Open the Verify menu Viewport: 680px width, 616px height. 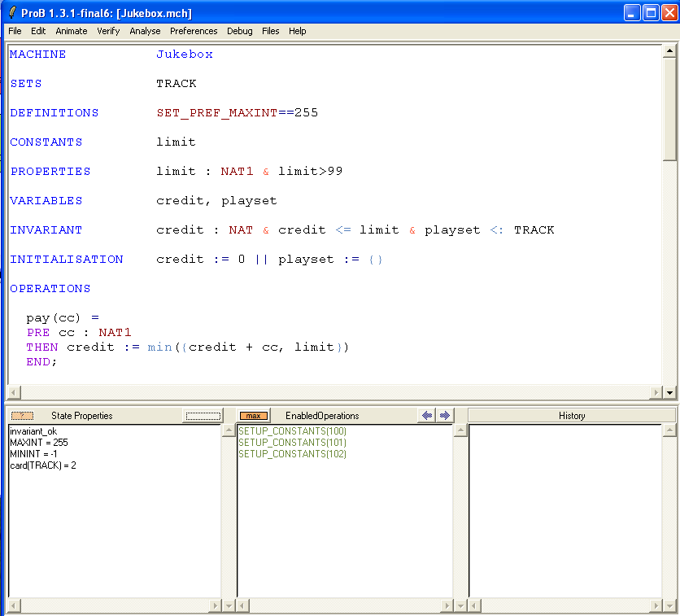click(x=108, y=31)
